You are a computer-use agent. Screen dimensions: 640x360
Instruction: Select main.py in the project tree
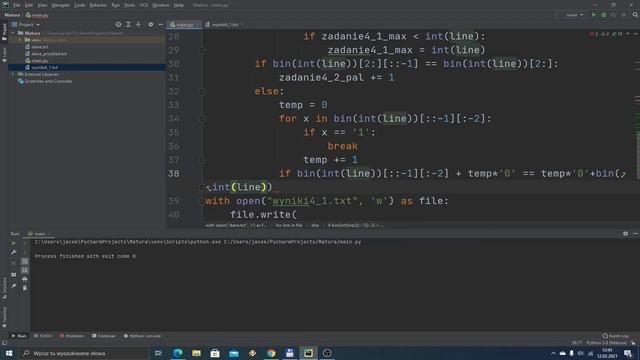point(40,61)
